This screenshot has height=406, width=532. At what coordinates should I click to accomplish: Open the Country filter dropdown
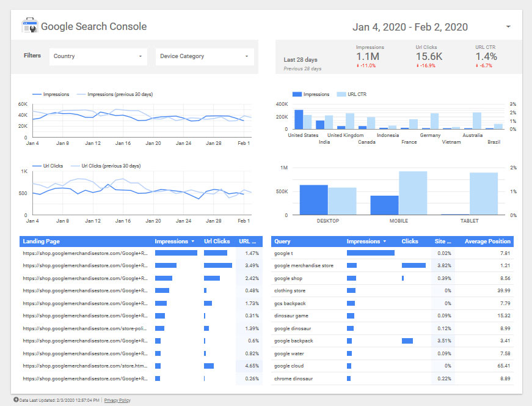pos(98,56)
